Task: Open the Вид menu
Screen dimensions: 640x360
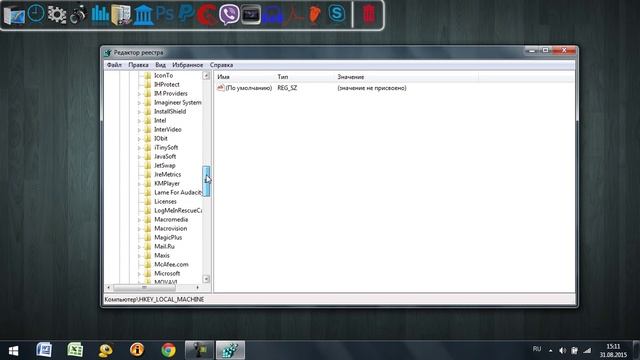Action: [x=160, y=65]
